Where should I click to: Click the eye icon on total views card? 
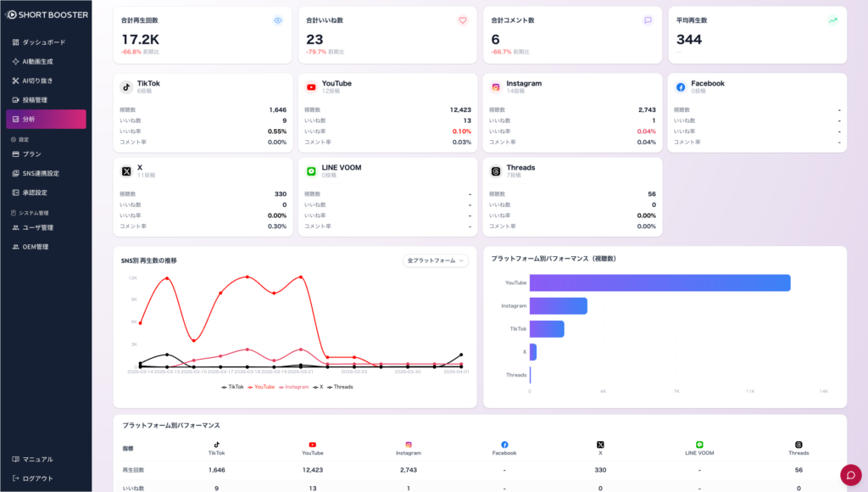tap(278, 20)
